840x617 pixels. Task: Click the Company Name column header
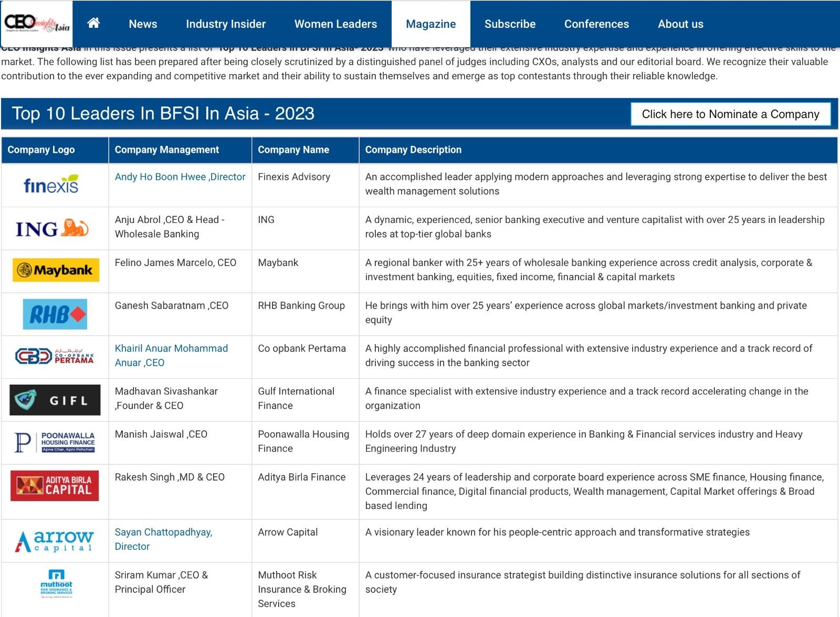click(x=306, y=150)
